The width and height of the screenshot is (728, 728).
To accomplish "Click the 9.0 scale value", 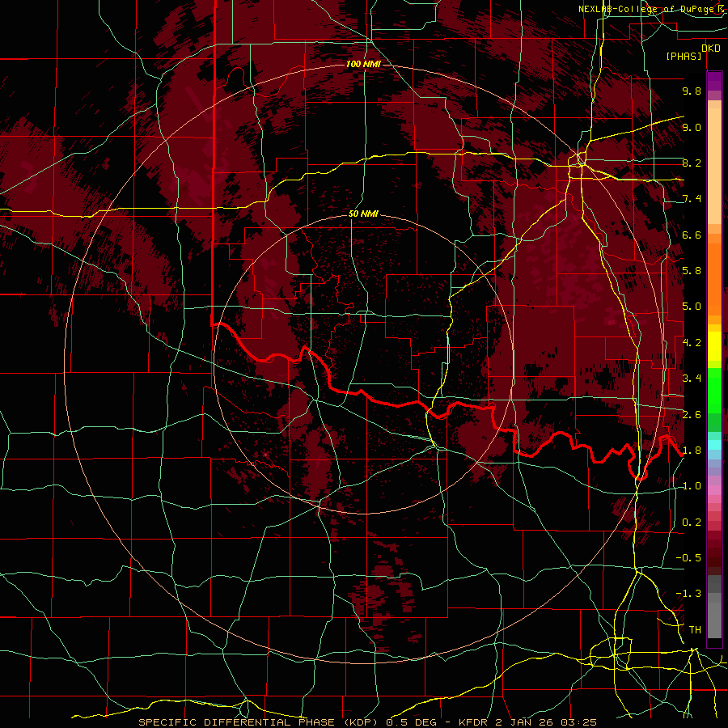I will pyautogui.click(x=692, y=128).
